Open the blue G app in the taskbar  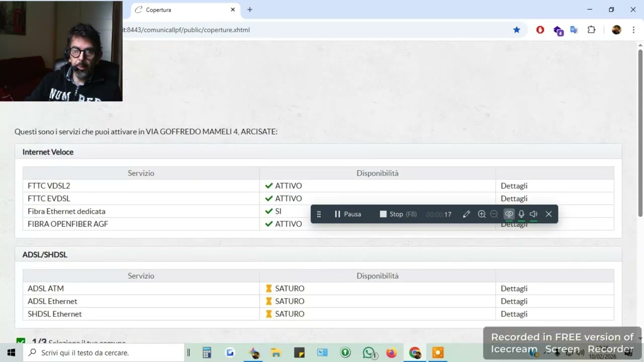tap(230, 352)
